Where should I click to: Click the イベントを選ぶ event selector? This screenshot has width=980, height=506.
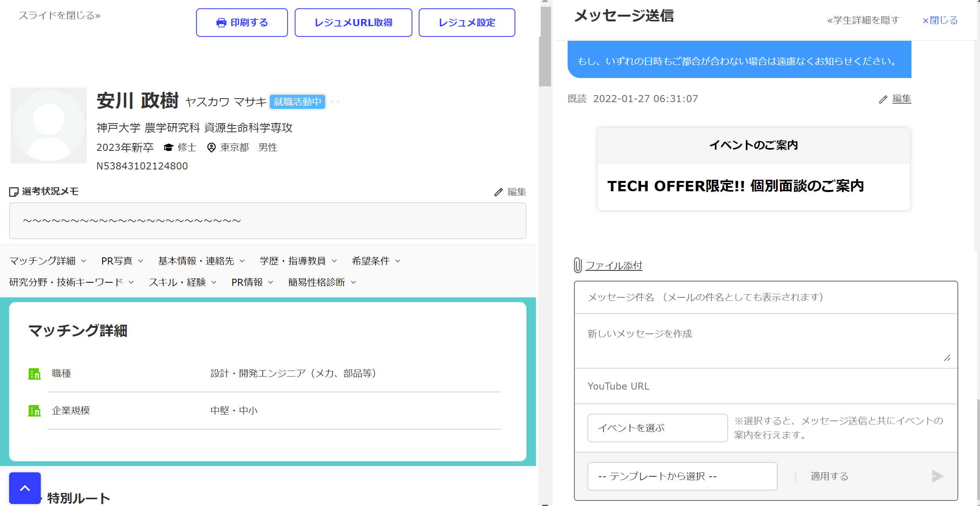tap(657, 428)
